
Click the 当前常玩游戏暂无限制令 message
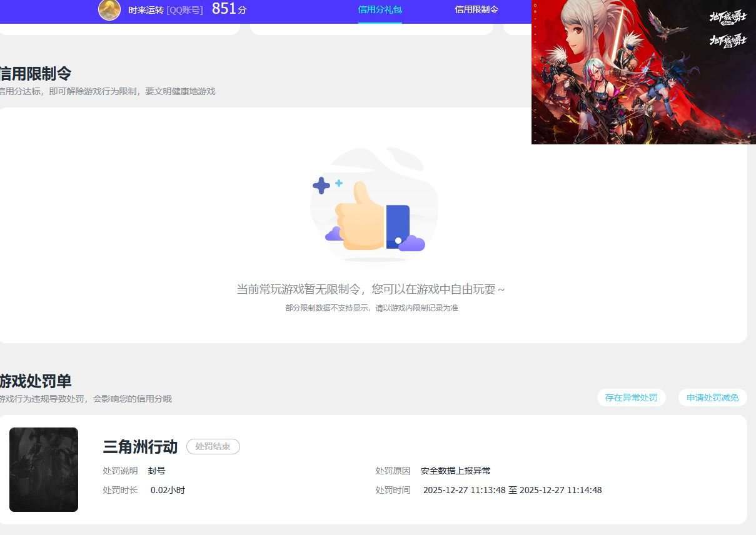pyautogui.click(x=371, y=289)
